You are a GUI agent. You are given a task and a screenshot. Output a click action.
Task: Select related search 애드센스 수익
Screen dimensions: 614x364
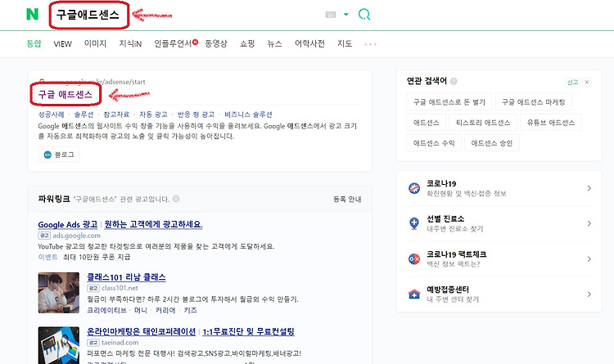[434, 143]
